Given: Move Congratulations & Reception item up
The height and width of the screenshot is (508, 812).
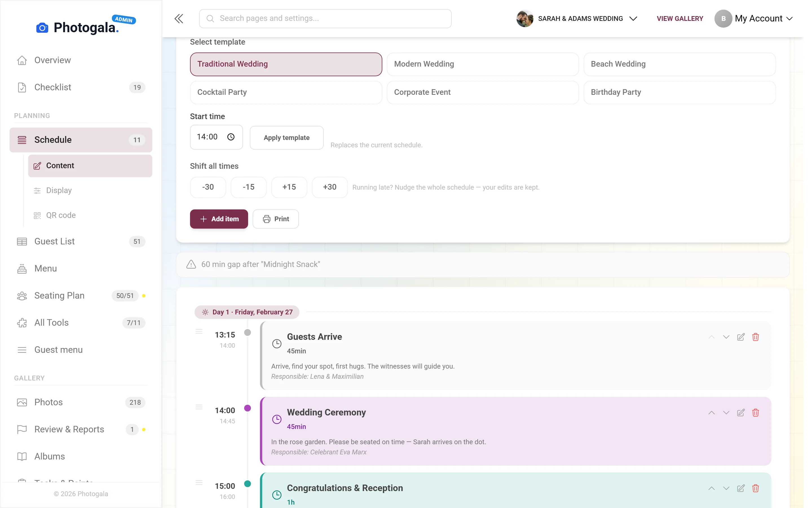Looking at the screenshot, I should [711, 488].
